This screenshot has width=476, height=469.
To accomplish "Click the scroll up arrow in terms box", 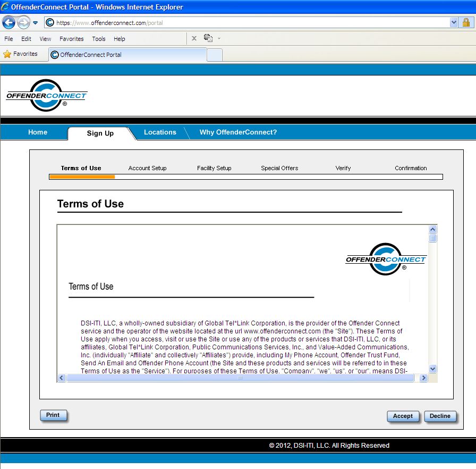I will click(x=433, y=229).
